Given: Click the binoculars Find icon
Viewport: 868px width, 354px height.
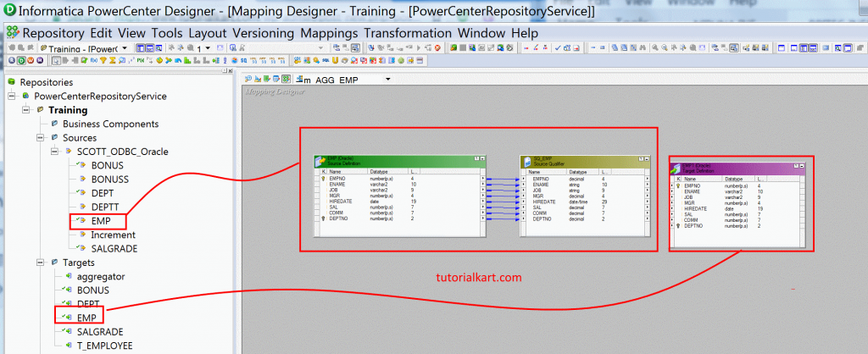Looking at the screenshot, I should click(x=643, y=48).
